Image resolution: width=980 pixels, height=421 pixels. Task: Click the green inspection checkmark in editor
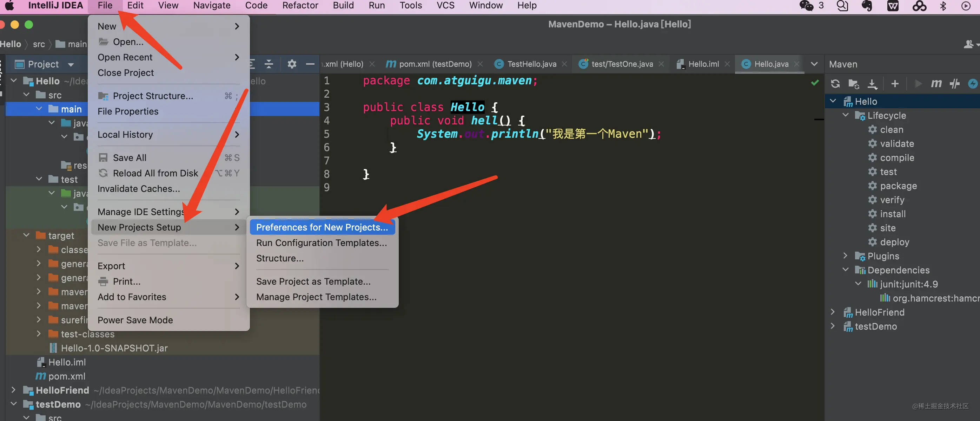tap(815, 82)
